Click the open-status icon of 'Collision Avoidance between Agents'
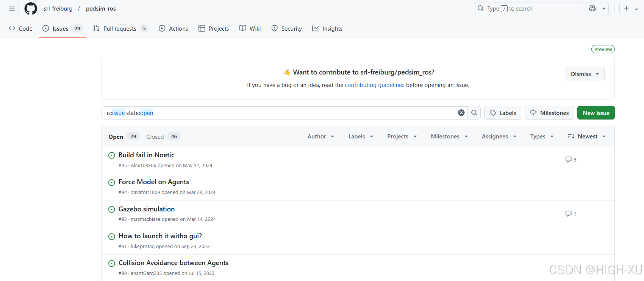 click(x=112, y=264)
